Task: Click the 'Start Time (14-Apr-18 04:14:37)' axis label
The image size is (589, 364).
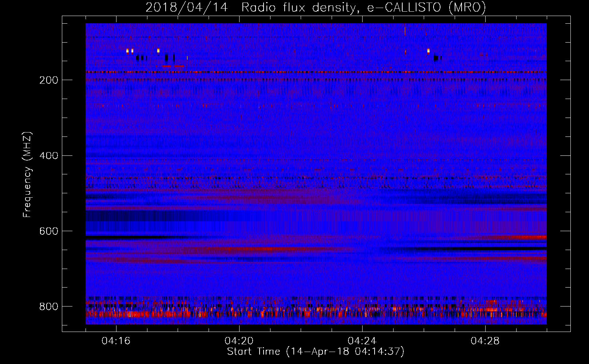Action: [316, 352]
